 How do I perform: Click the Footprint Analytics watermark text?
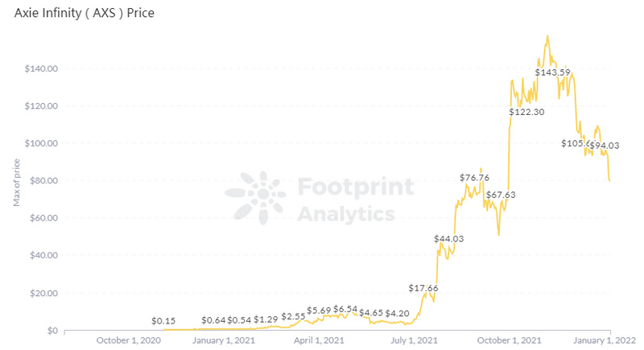[x=356, y=200]
